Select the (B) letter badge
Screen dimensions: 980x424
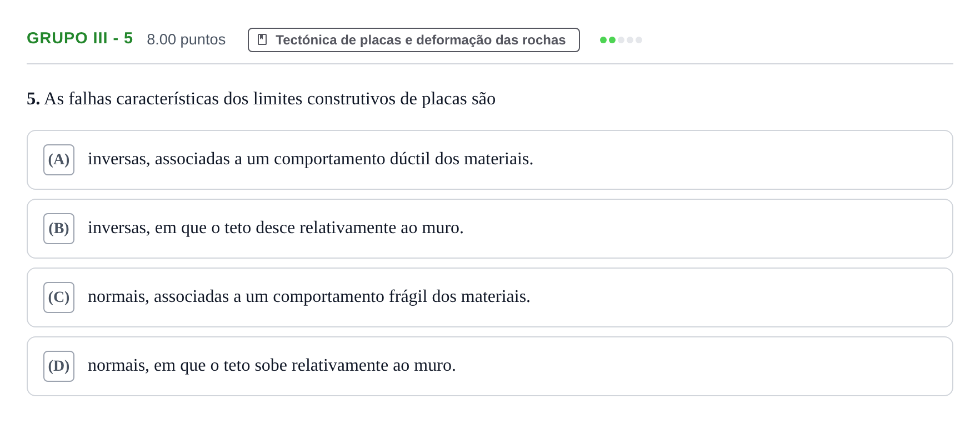pyautogui.click(x=59, y=229)
